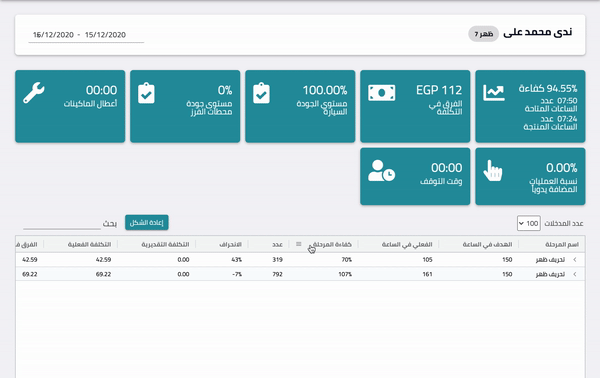The height and width of the screenshot is (378, 600).
Task: Click the أعطال الماكينات label
Action: click(x=90, y=104)
